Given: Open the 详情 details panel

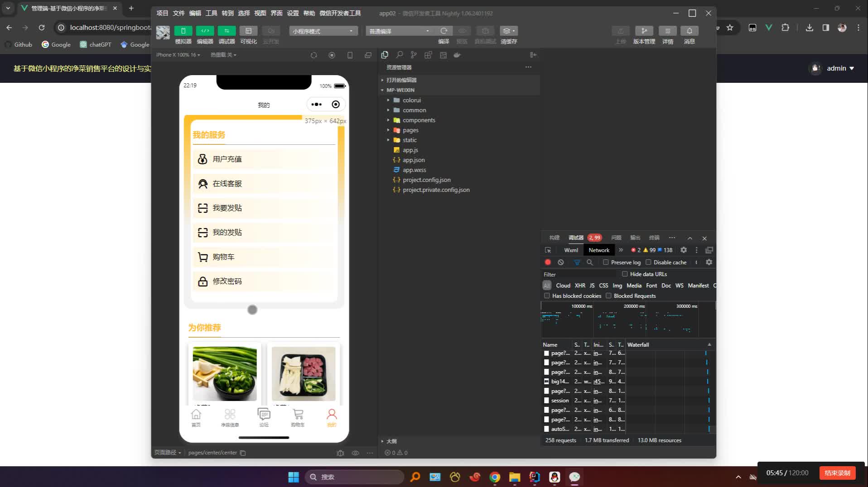Looking at the screenshot, I should (x=668, y=31).
